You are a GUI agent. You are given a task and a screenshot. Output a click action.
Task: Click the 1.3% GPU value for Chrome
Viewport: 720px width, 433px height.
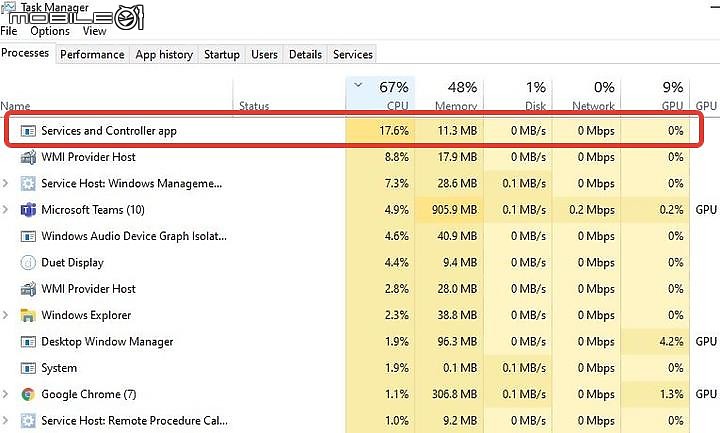671,394
